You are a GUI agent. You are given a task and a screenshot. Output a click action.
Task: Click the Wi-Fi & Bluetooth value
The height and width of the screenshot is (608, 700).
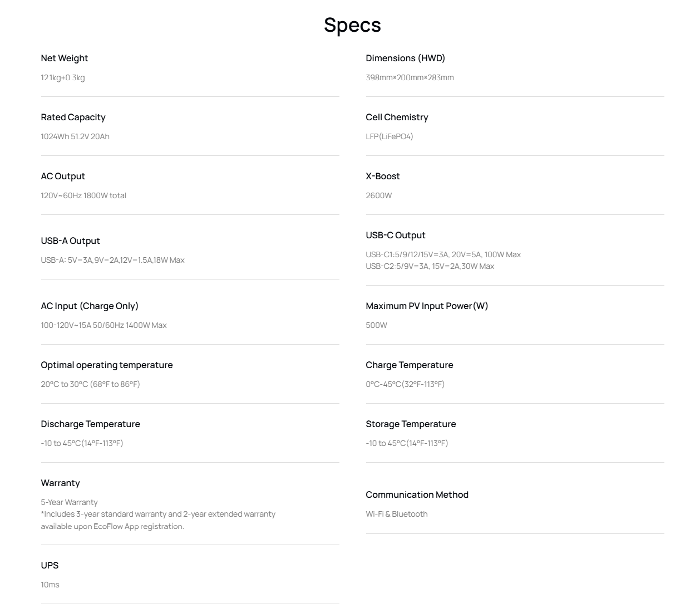coord(397,514)
